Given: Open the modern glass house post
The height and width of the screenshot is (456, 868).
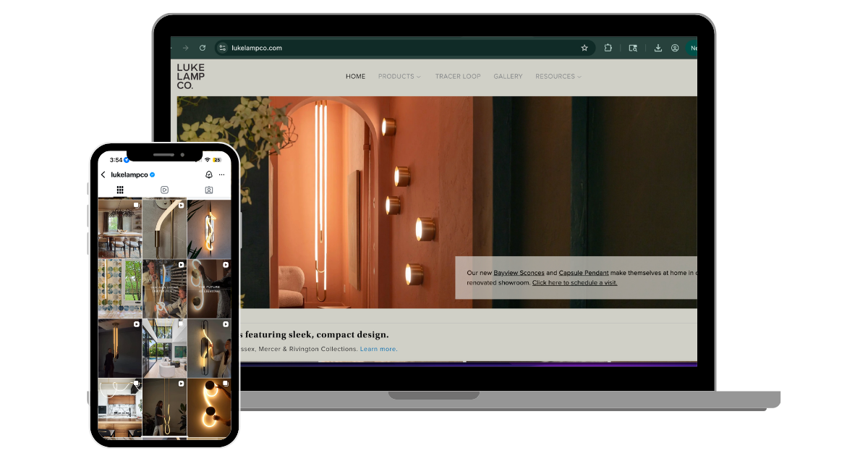Looking at the screenshot, I should click(x=165, y=348).
